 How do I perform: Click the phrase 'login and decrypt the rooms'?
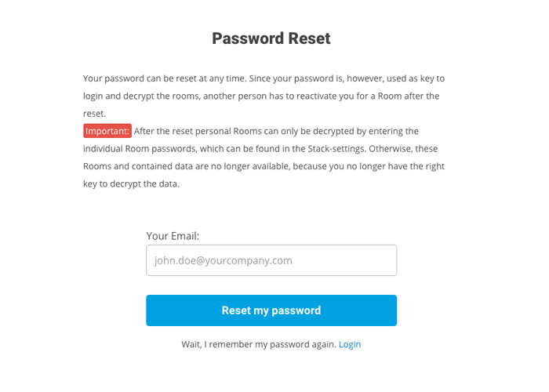(143, 96)
